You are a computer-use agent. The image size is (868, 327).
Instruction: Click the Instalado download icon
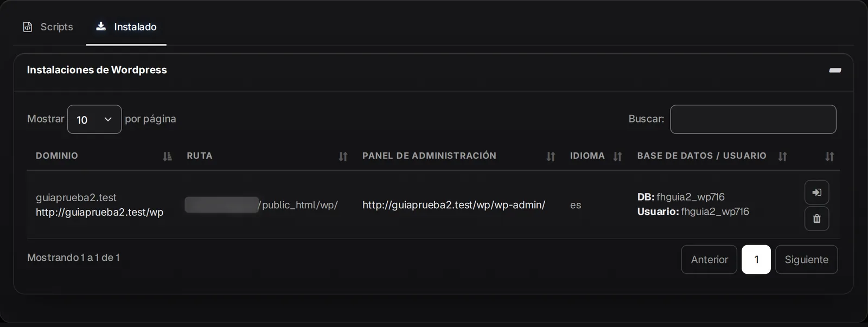click(x=101, y=26)
